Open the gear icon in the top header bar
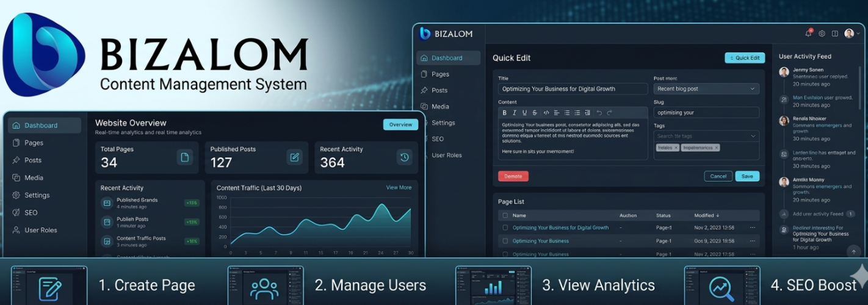Screen dimensions: 868x305 [x=822, y=34]
